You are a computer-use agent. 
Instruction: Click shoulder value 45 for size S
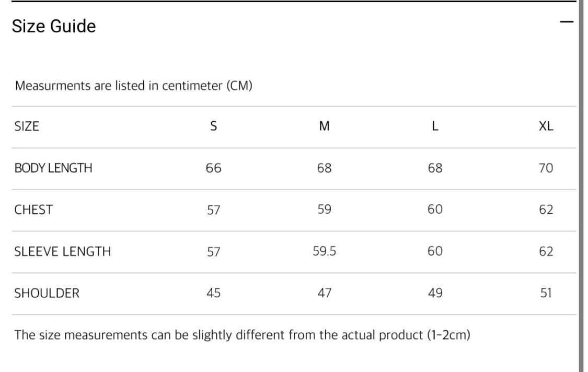pos(213,293)
